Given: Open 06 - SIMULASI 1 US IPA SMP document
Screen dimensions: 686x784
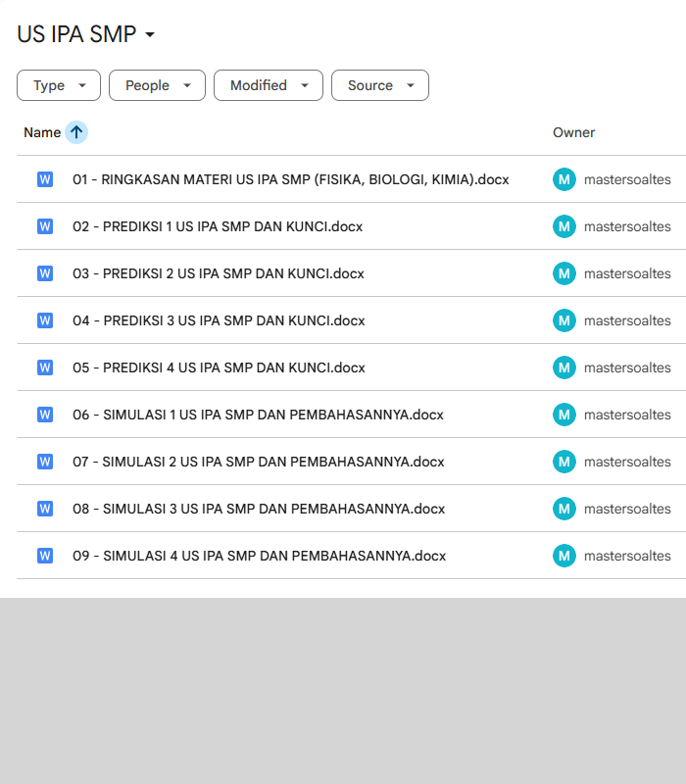Looking at the screenshot, I should pyautogui.click(x=258, y=415).
